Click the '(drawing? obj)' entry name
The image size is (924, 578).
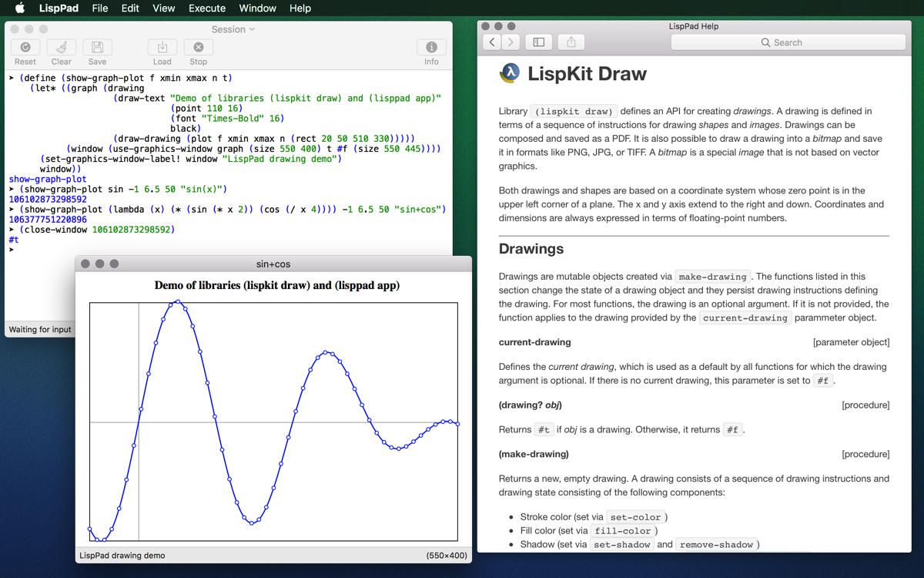click(x=530, y=405)
